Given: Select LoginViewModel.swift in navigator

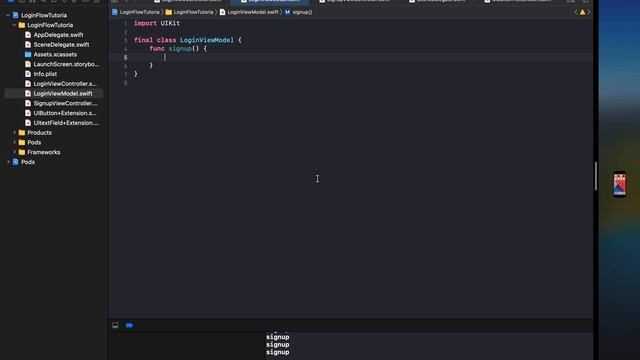Looking at the screenshot, I should click(x=63, y=93).
